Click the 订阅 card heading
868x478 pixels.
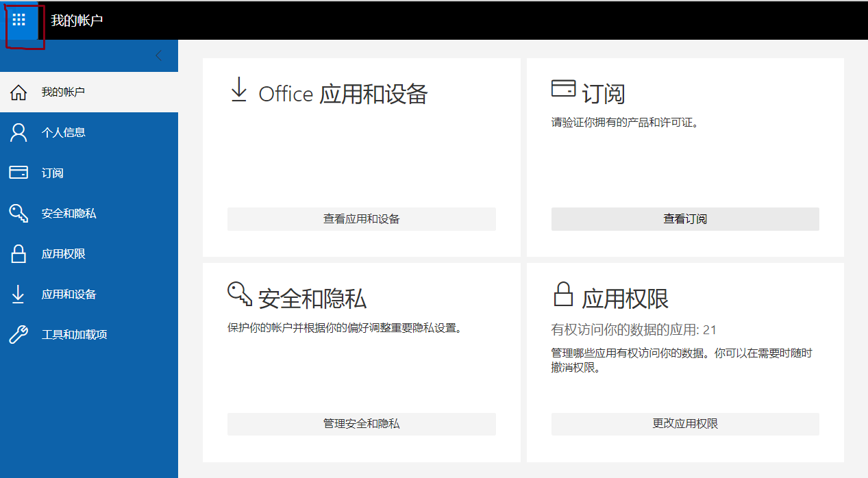(604, 94)
